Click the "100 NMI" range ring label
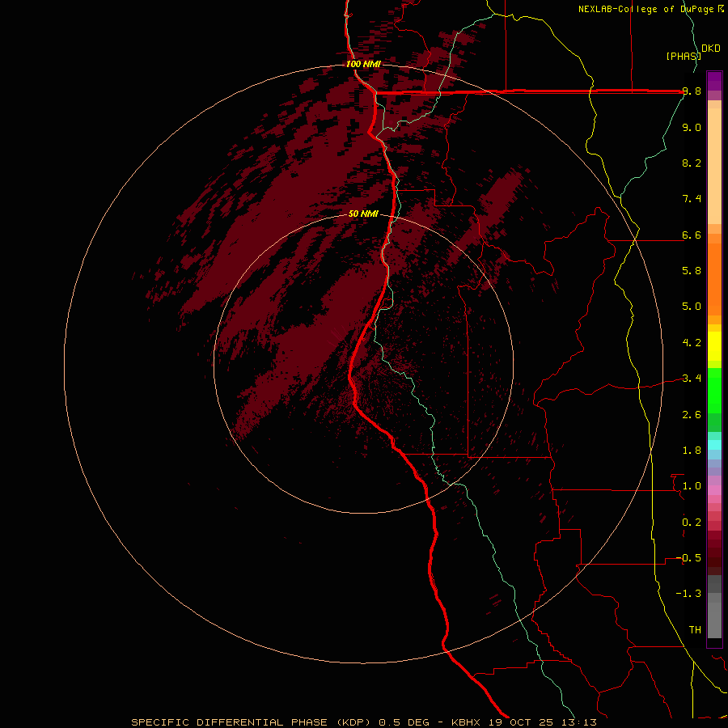The height and width of the screenshot is (728, 728). click(x=363, y=64)
